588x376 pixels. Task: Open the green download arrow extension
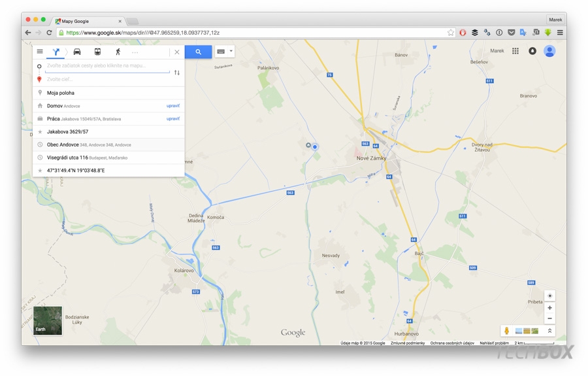coord(548,33)
